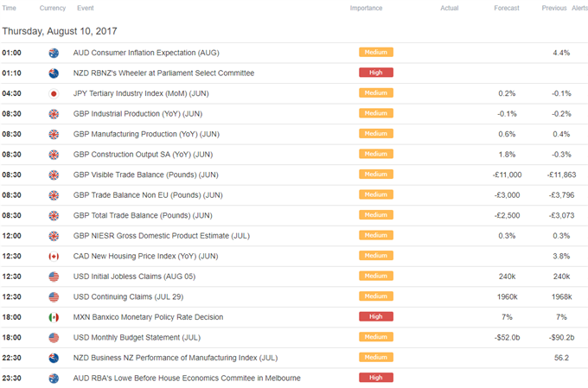The height and width of the screenshot is (388, 588).
Task: Sort by the Importance column header
Action: pos(366,8)
